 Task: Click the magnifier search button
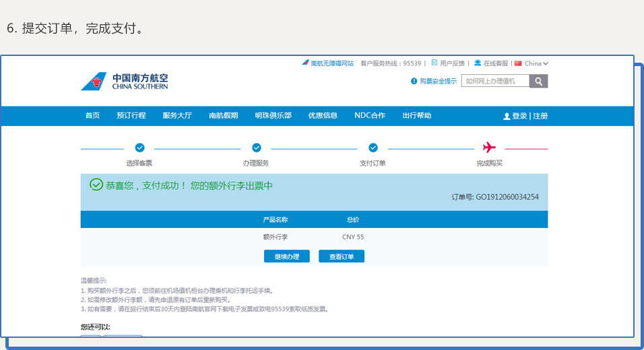click(x=538, y=81)
